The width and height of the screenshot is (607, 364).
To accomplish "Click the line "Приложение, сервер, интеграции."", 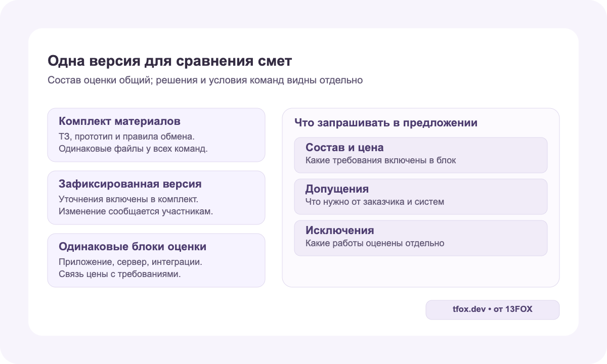I will [x=131, y=262].
